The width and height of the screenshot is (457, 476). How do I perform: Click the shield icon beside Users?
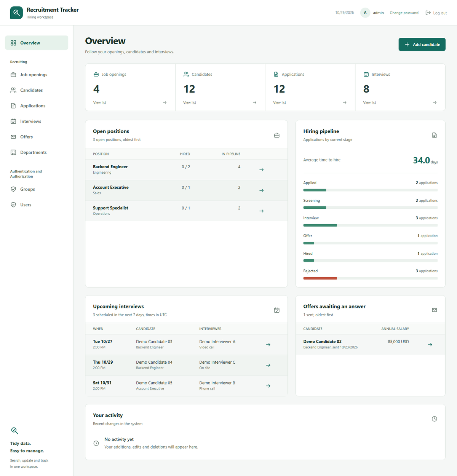pyautogui.click(x=13, y=205)
